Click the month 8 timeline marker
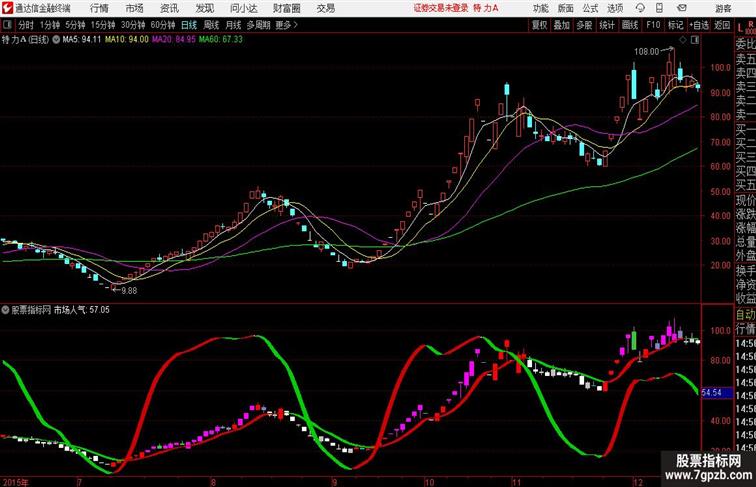Viewport: 756px width, 487px height. (213, 482)
